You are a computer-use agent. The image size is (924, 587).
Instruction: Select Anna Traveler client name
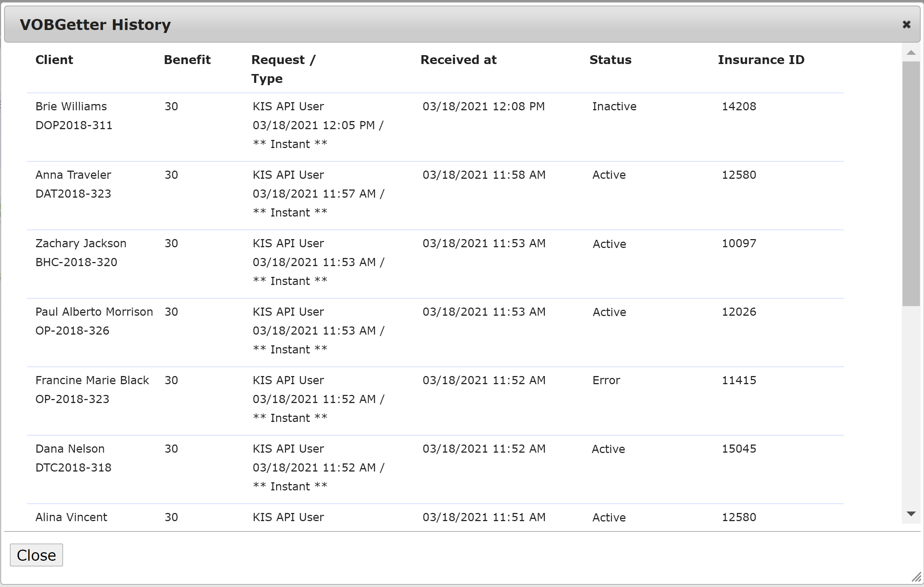click(73, 175)
